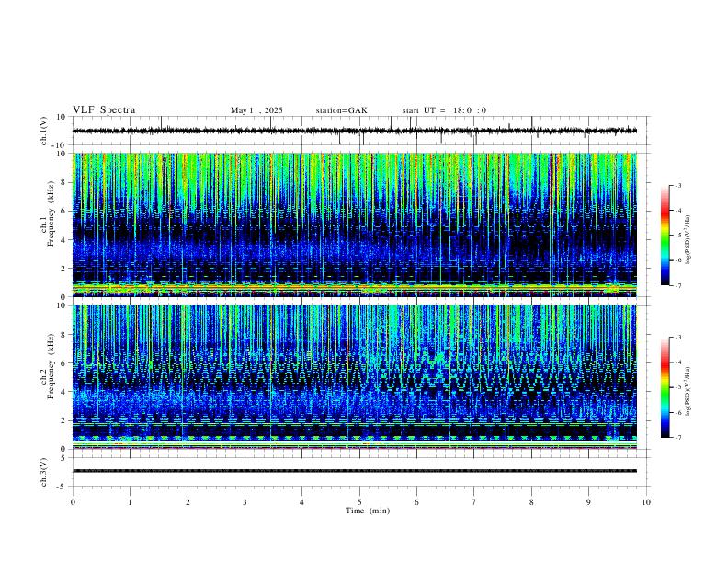
Task: Click the time axis tick label "0"
Action: pyautogui.click(x=73, y=502)
